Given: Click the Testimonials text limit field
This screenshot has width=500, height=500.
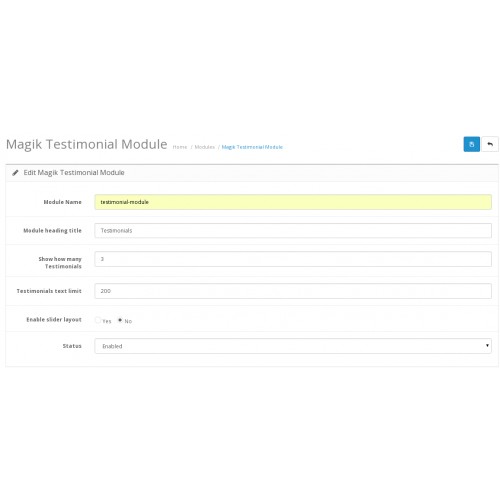Looking at the screenshot, I should [x=293, y=291].
